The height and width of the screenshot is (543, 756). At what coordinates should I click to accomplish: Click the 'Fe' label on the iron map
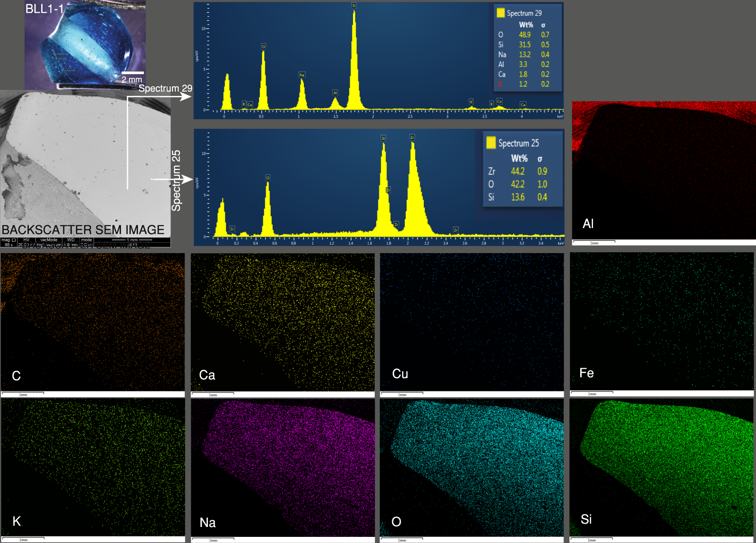click(x=586, y=373)
